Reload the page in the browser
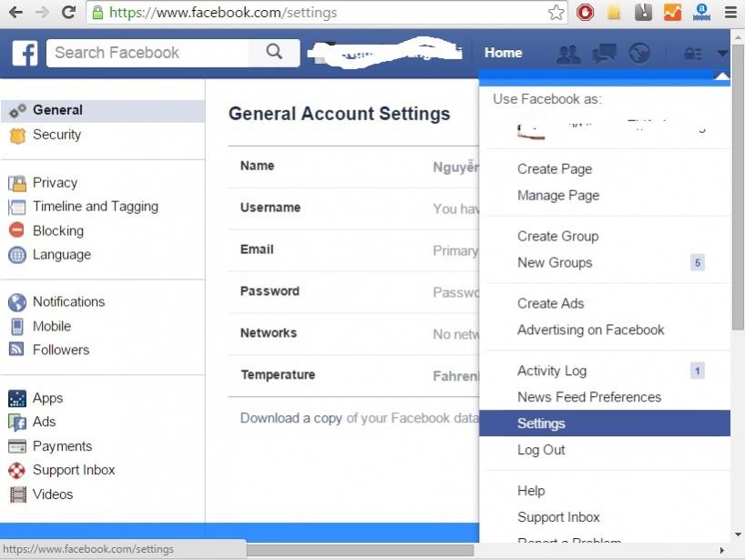This screenshot has width=745, height=560. pos(68,13)
